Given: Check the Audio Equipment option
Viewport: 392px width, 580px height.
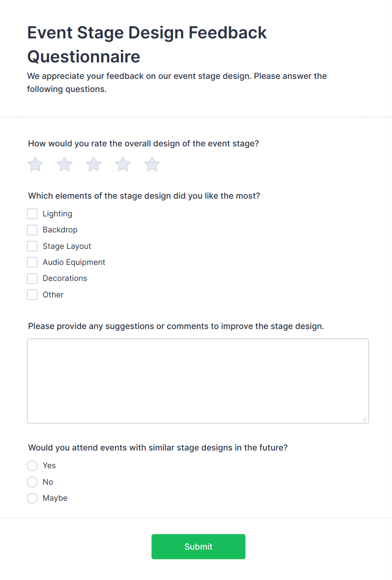Looking at the screenshot, I should 32,262.
